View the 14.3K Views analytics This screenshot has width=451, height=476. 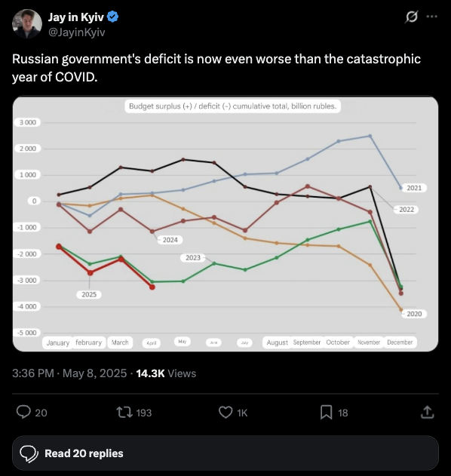point(166,373)
